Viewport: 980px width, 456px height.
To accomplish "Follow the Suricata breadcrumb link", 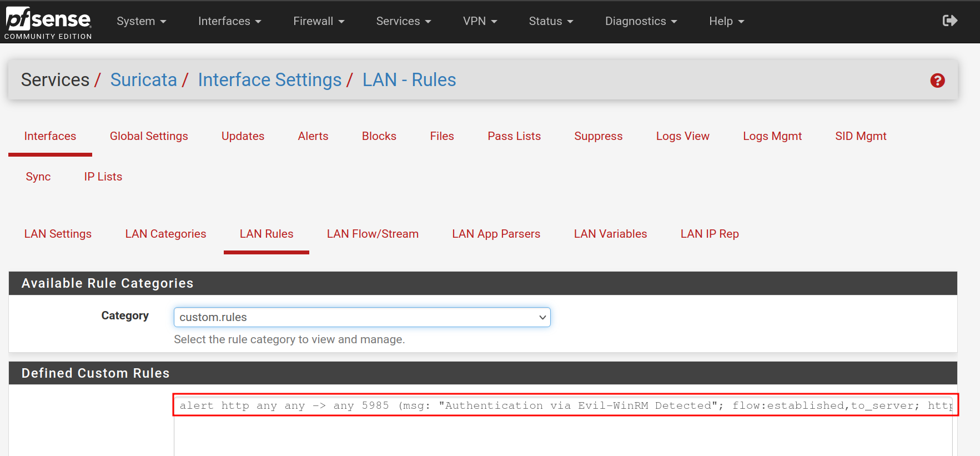I will (143, 80).
